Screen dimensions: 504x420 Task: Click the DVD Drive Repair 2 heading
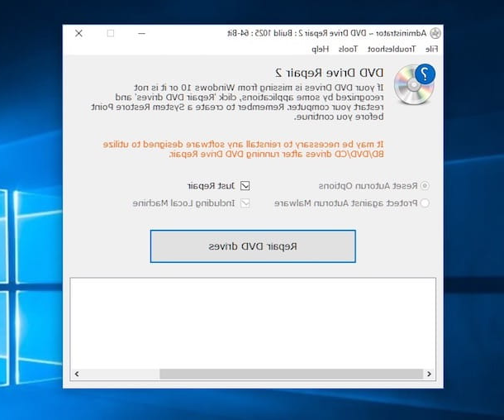click(x=330, y=73)
